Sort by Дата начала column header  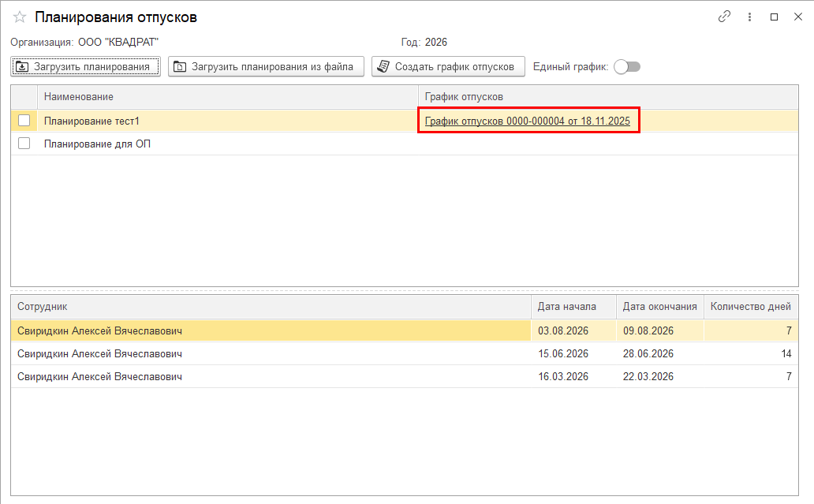point(573,307)
